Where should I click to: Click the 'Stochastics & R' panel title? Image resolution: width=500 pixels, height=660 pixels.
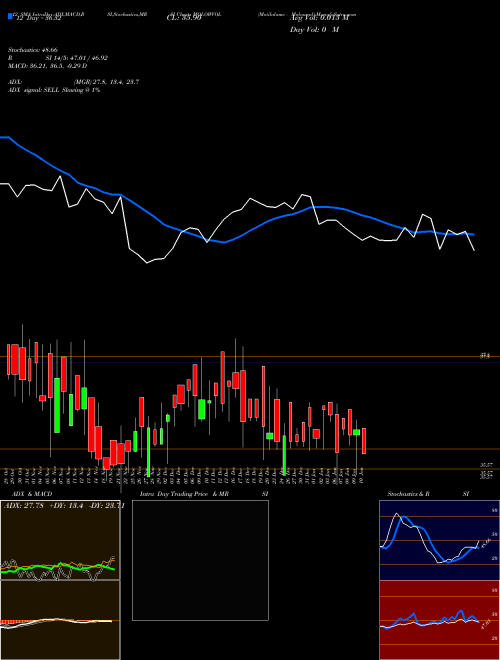click(409, 494)
